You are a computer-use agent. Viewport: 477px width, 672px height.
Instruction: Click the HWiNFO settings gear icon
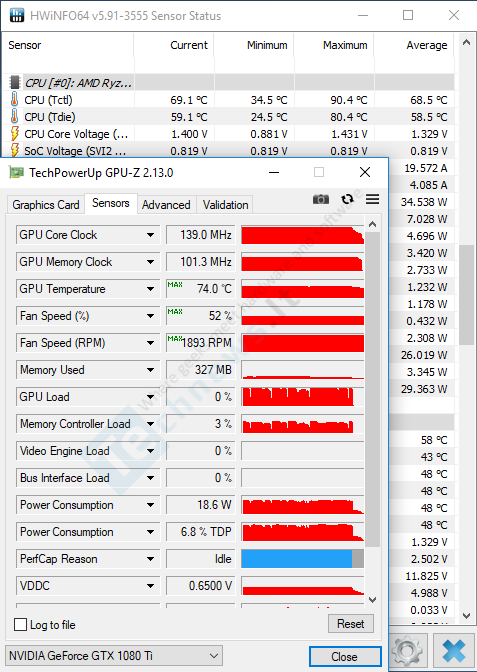point(407,650)
